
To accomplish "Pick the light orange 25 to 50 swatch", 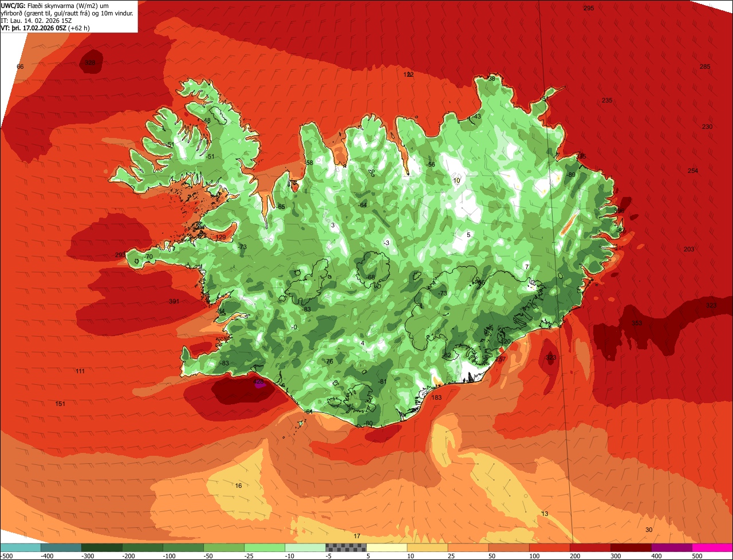I will [467, 547].
